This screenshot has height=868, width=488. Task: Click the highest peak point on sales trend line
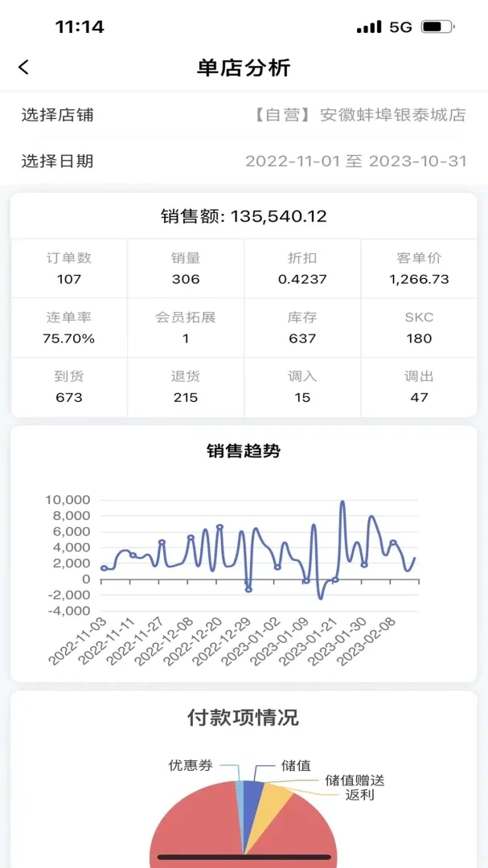pos(342,502)
